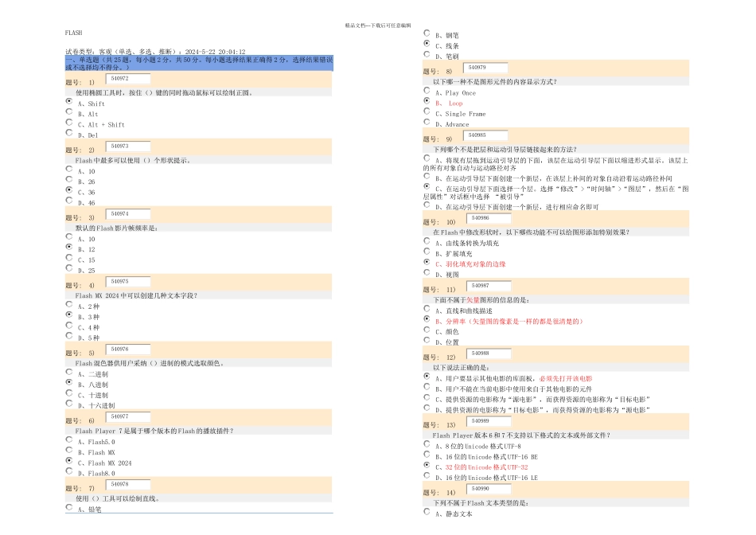Click the input field showing 540977

coord(128,417)
